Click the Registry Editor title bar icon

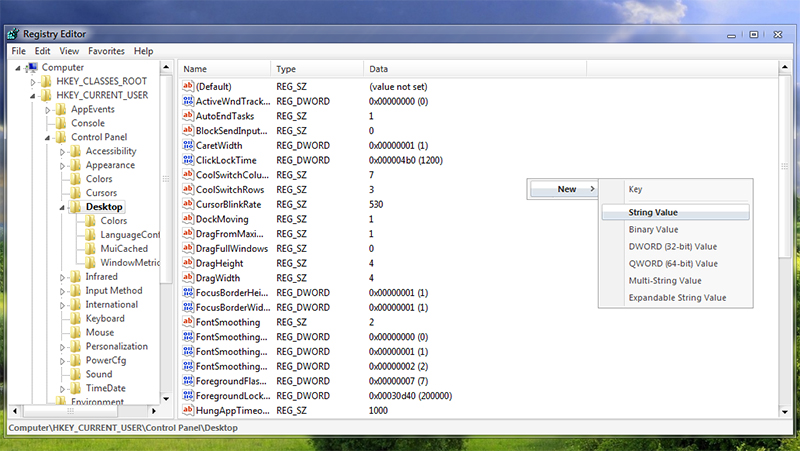point(13,34)
